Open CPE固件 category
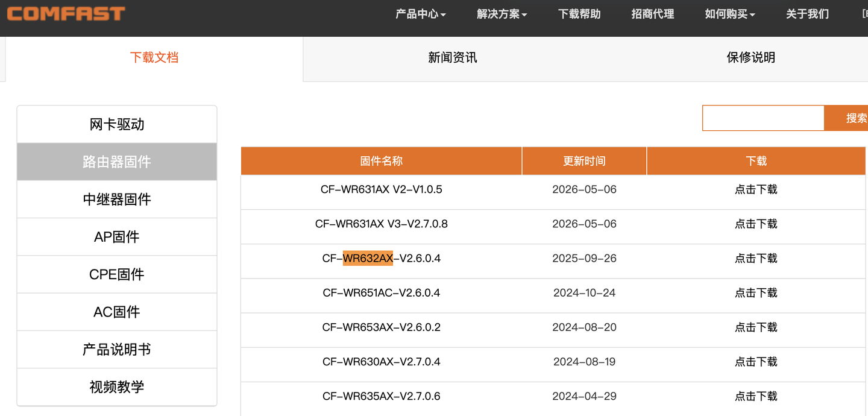 tap(117, 274)
